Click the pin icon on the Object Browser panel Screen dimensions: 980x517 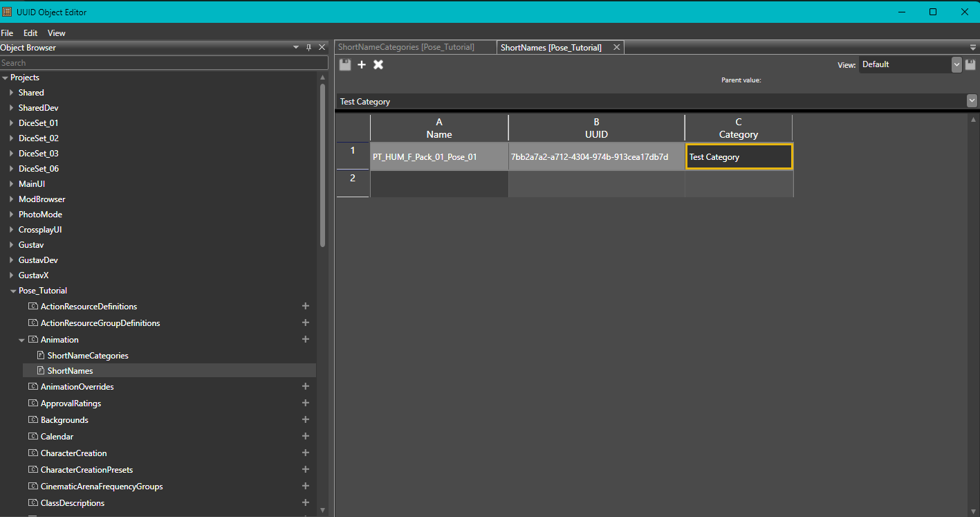(308, 47)
